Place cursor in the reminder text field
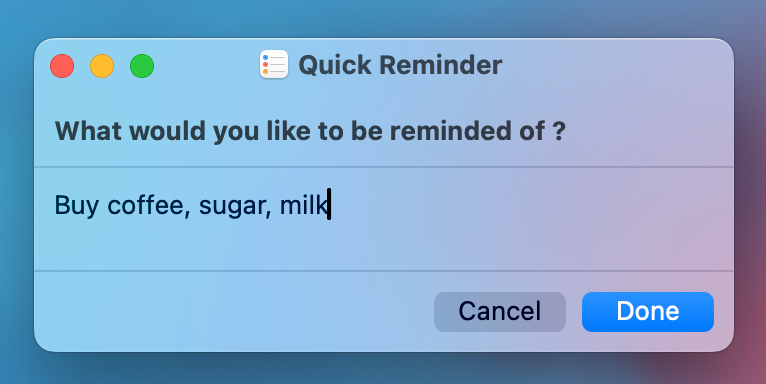 coord(384,219)
